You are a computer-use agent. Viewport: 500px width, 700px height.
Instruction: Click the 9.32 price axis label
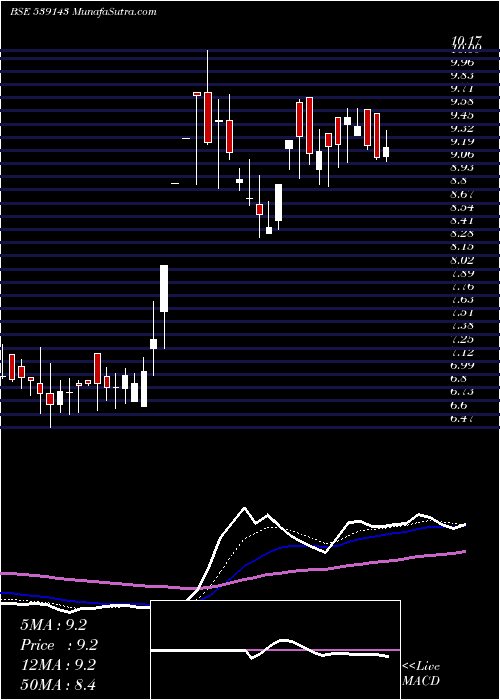pyautogui.click(x=461, y=129)
